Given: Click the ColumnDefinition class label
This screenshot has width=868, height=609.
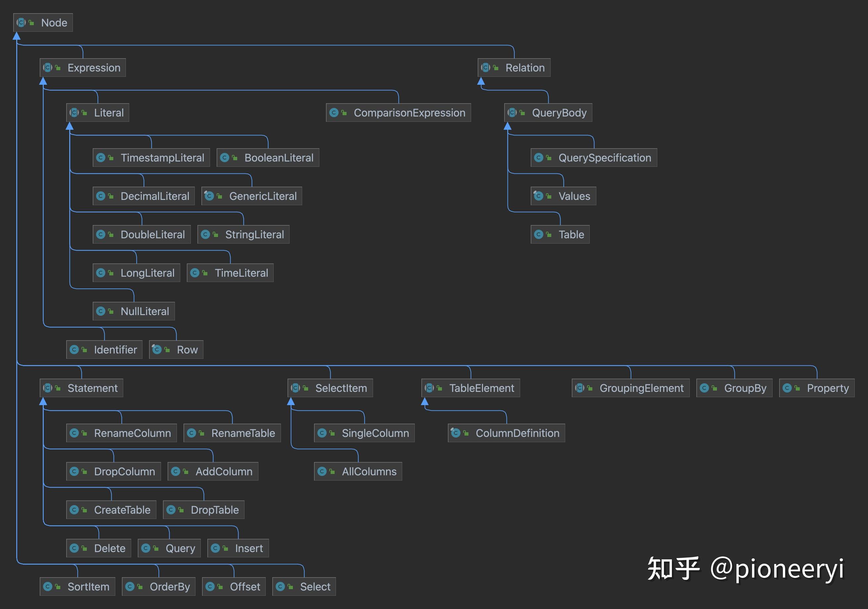Looking at the screenshot, I should (517, 433).
